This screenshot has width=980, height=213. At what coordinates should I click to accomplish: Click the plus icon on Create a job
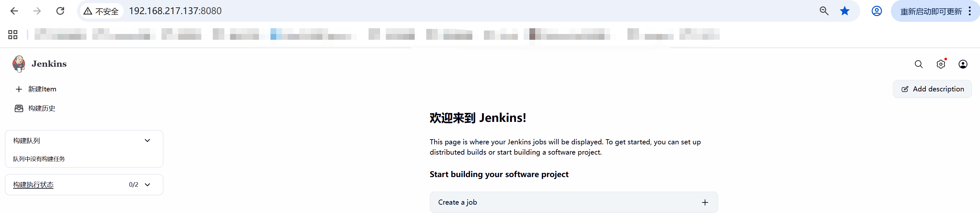pyautogui.click(x=705, y=202)
